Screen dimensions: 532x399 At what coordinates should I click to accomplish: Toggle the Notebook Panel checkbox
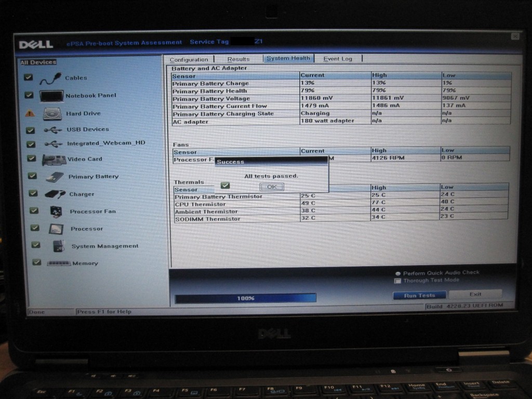pos(29,95)
